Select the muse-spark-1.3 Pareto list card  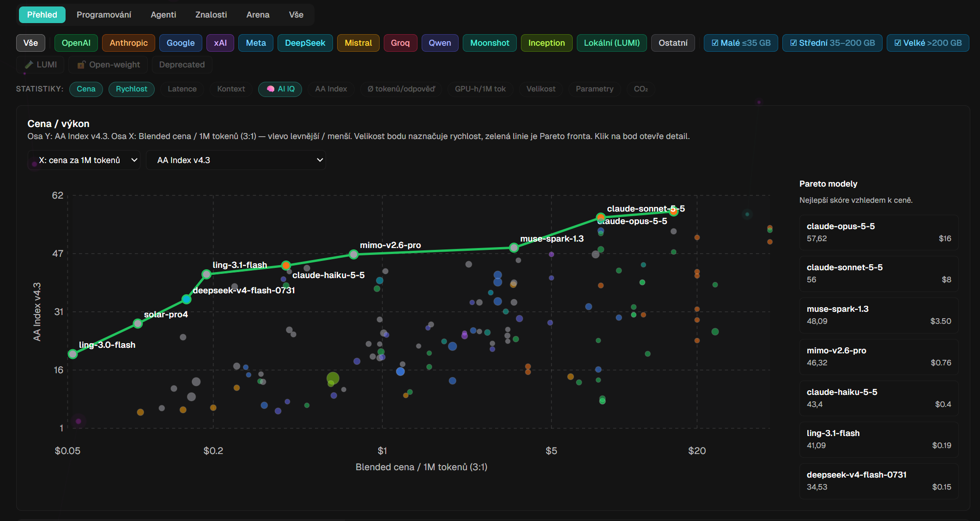(879, 315)
